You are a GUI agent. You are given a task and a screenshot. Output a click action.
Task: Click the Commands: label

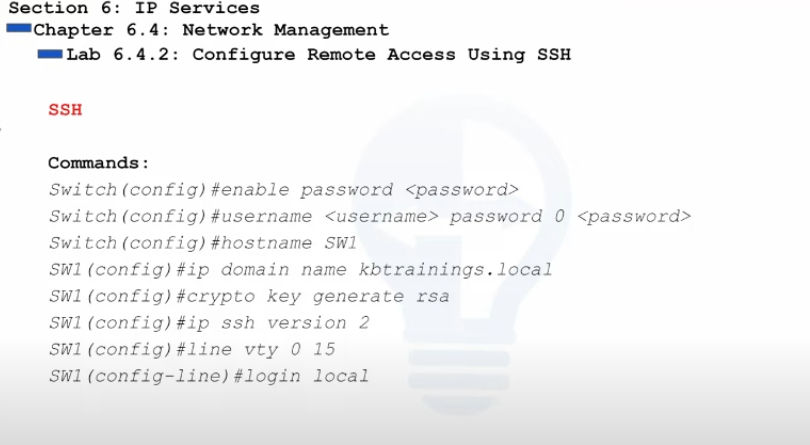click(x=99, y=163)
